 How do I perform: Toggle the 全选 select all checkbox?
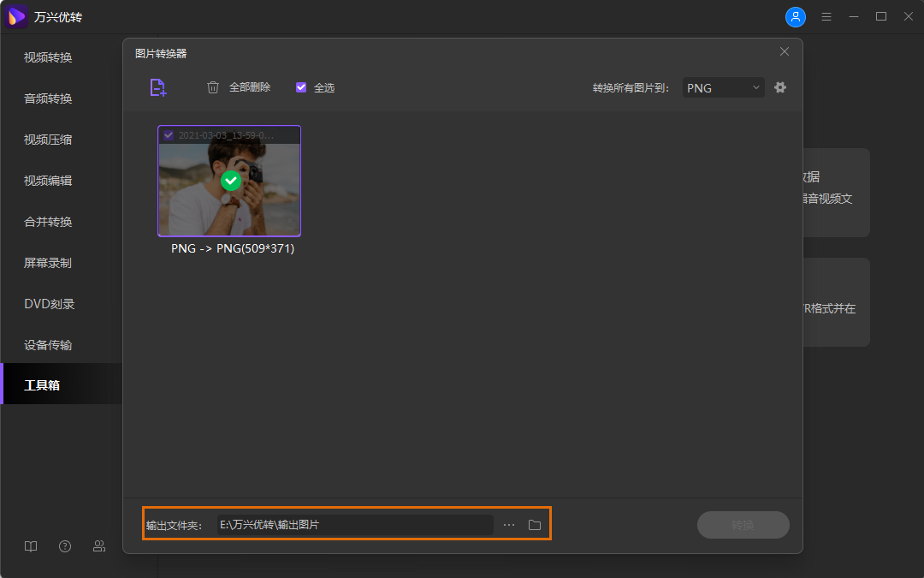coord(301,87)
